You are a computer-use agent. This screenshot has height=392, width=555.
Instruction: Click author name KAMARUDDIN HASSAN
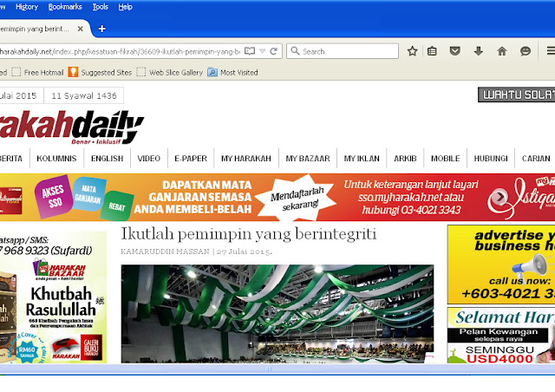pyautogui.click(x=165, y=252)
